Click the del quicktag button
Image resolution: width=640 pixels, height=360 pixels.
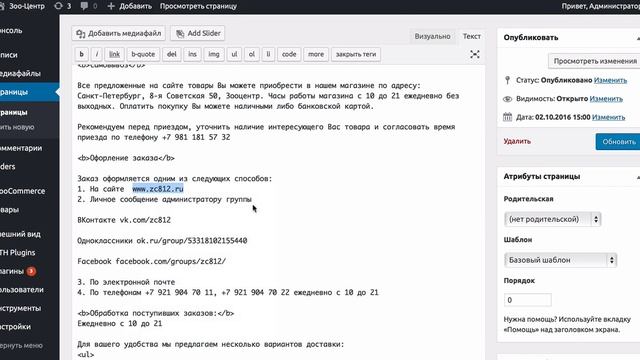pos(172,54)
